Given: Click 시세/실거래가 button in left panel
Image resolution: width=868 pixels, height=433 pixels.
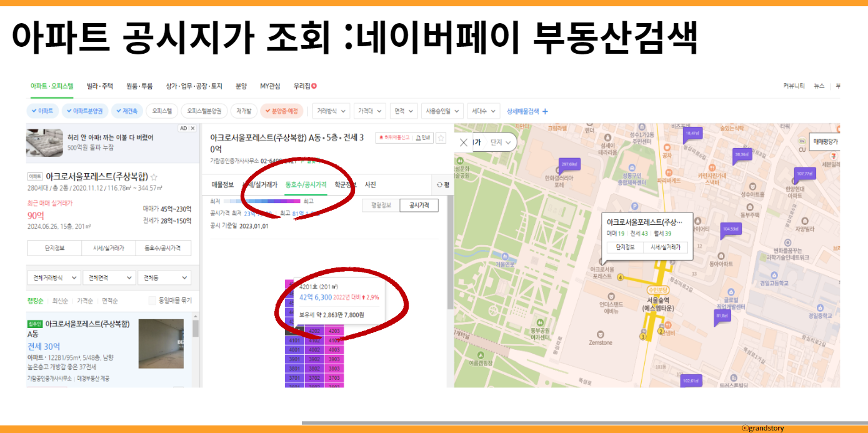Looking at the screenshot, I should coord(109,248).
